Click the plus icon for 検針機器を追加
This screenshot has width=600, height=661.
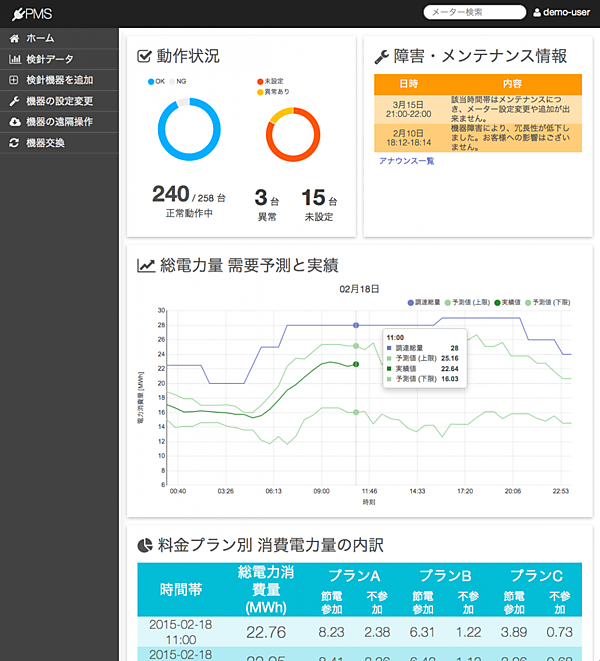pos(14,80)
